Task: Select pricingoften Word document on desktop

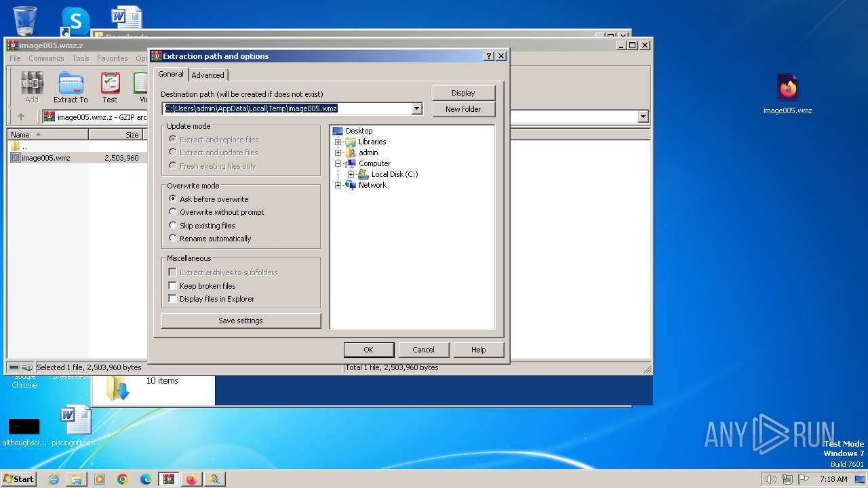Action: (x=75, y=426)
